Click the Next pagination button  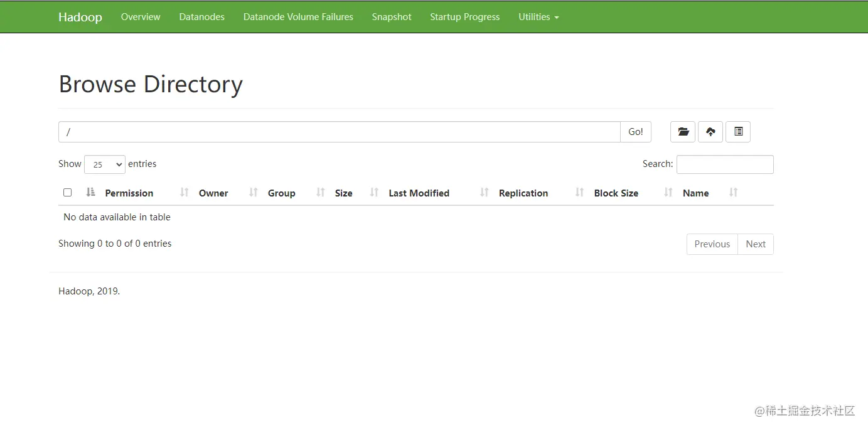pos(756,244)
